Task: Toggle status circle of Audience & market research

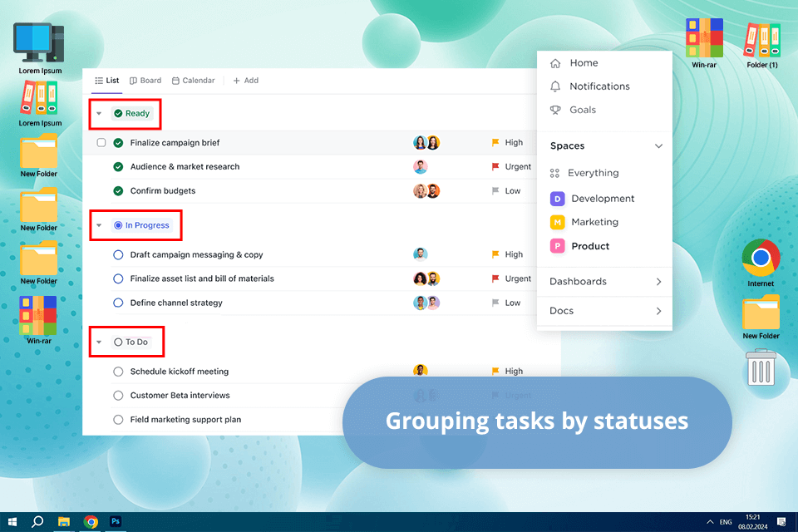Action: [x=118, y=166]
